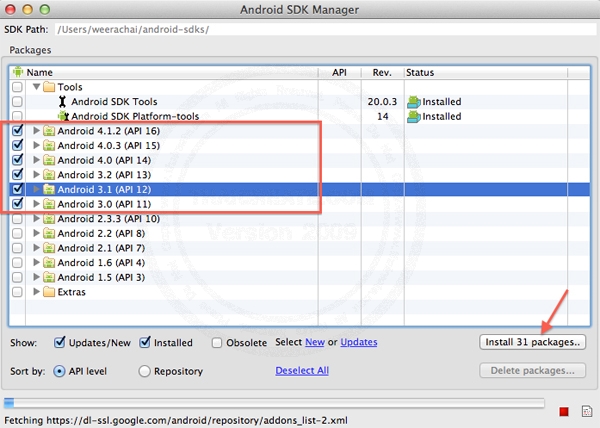This screenshot has height=428, width=600.
Task: Expand Android 3.1 (API 12) disclosure triangle
Action: pyautogui.click(x=36, y=189)
